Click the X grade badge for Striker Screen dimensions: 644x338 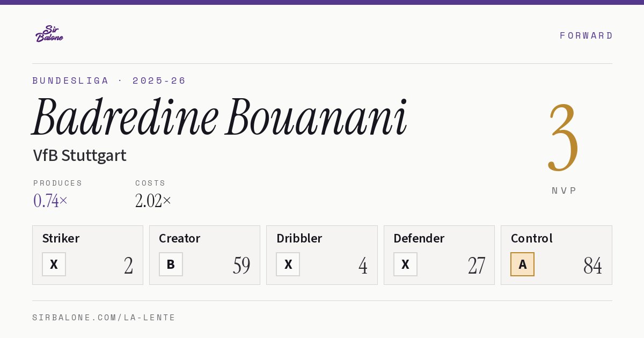pos(54,264)
